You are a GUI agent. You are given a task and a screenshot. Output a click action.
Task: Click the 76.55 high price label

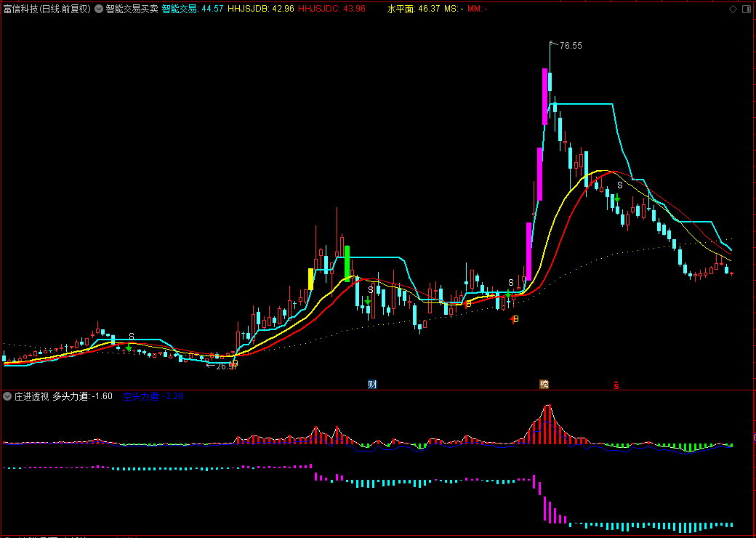[571, 46]
